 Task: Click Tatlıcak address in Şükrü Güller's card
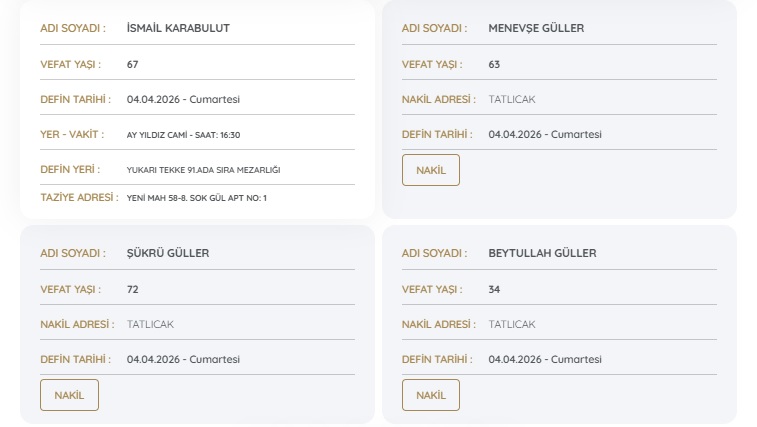pos(150,324)
